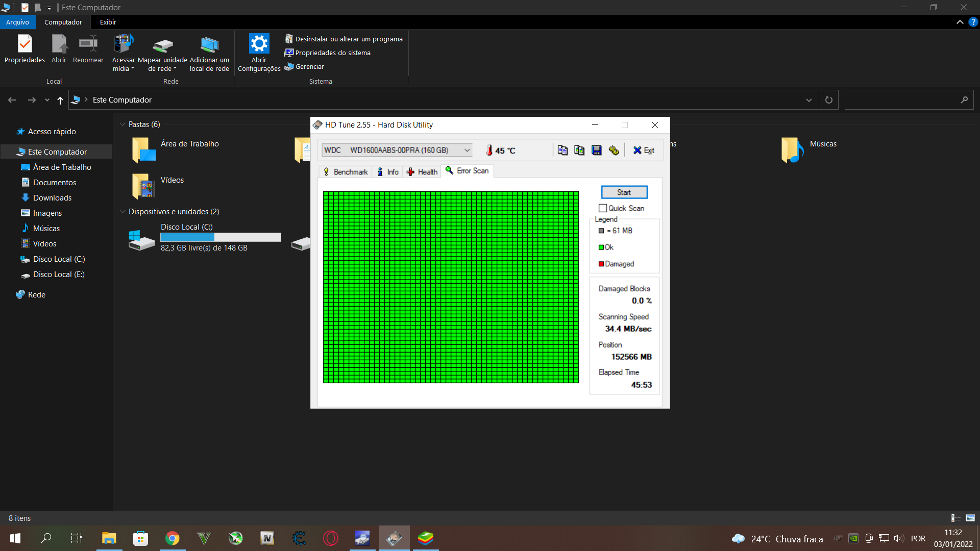This screenshot has width=980, height=551.
Task: Switch to the Info tab
Action: coord(388,172)
